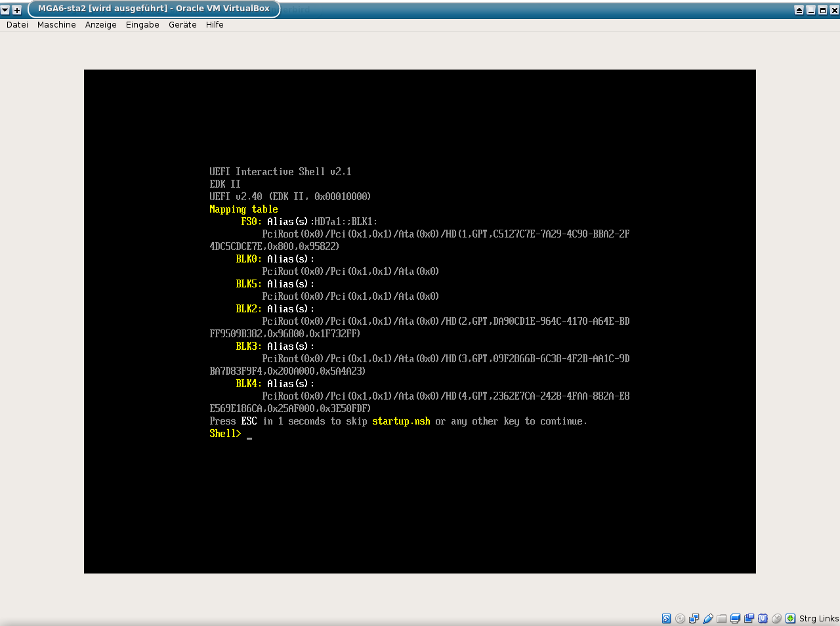Screen dimensions: 840x626
Task: Shade the window using the eject-style button
Action: coord(799,10)
